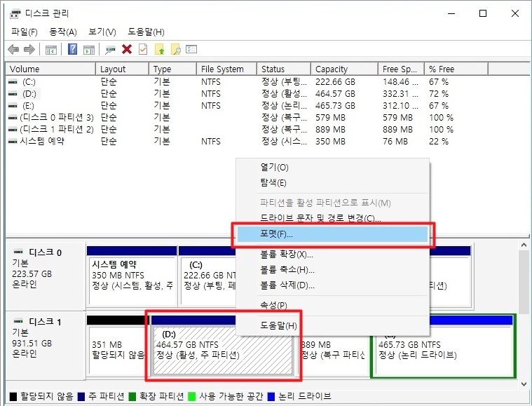Click the disk pane scrollbar down arrow
Screen dimensions: 532x406
[x=524, y=384]
